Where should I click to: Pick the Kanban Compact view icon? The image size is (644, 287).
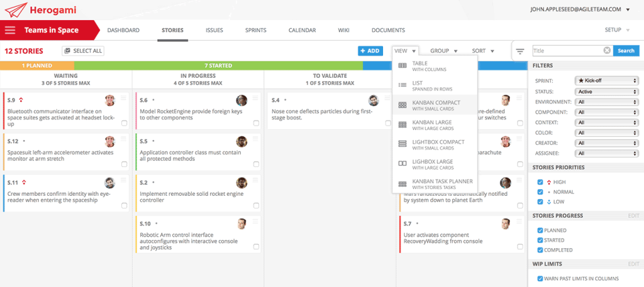coord(402,105)
